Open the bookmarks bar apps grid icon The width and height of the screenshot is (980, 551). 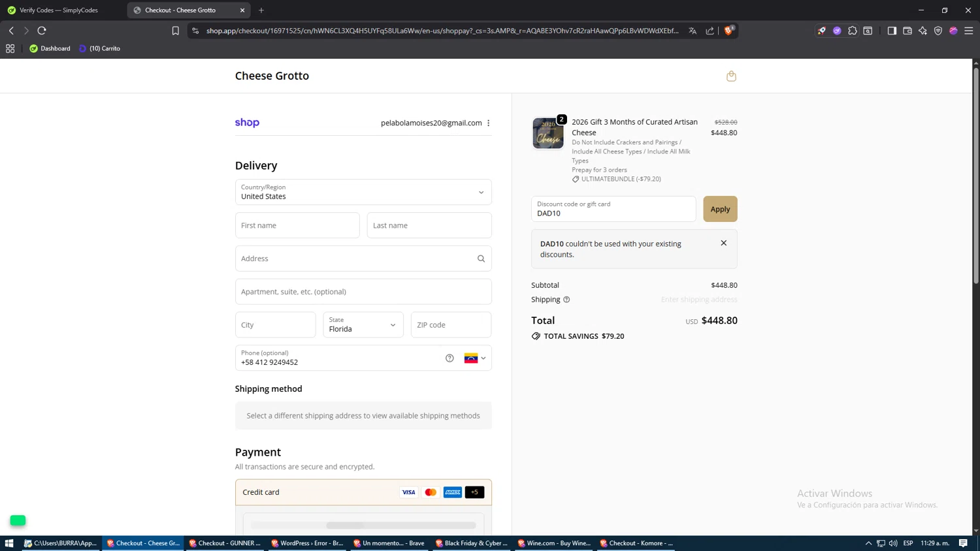point(10,48)
